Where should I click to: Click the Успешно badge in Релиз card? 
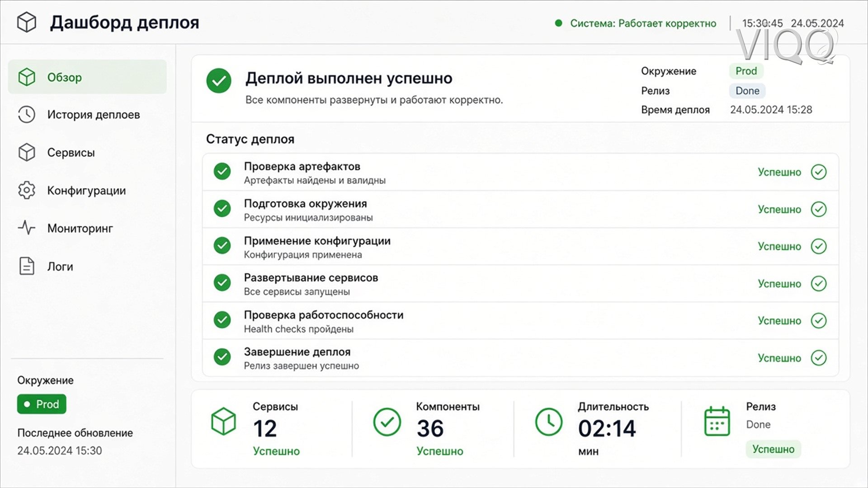(x=773, y=449)
